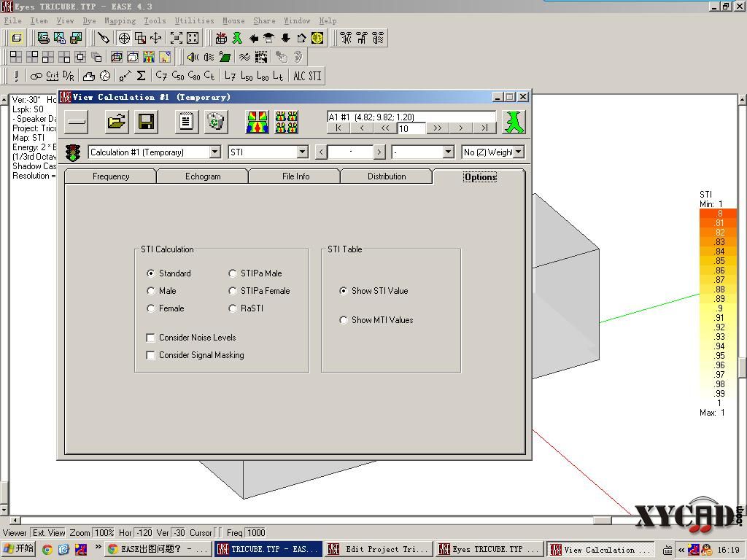
Task: Switch to the Distribution tab
Action: pyautogui.click(x=387, y=176)
